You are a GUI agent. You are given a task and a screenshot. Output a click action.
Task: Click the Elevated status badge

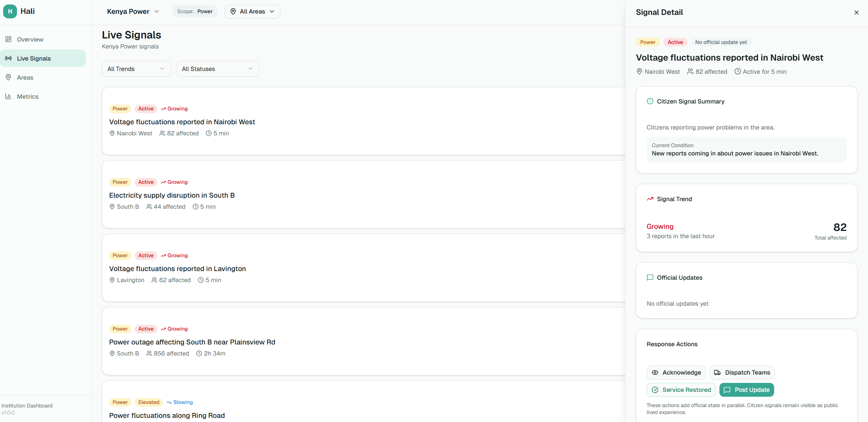click(149, 402)
